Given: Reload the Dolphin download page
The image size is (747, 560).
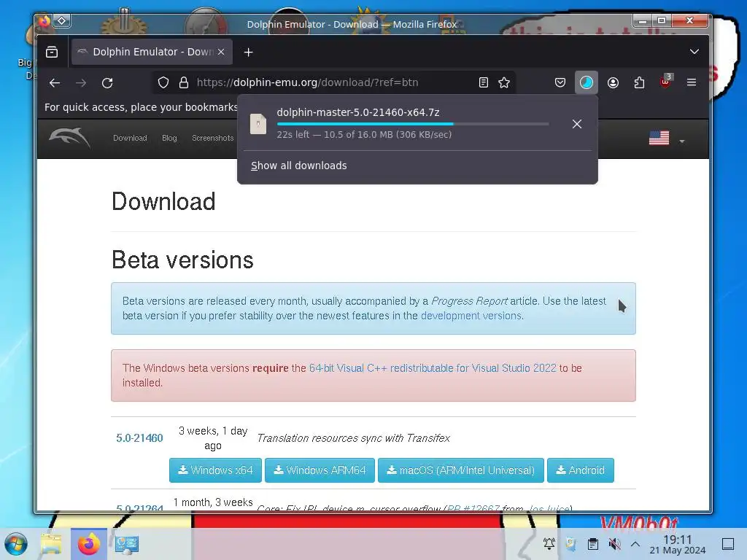Looking at the screenshot, I should 107,83.
